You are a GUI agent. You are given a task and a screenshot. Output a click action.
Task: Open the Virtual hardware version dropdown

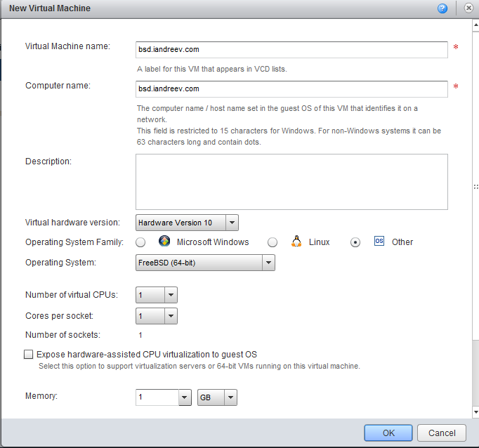(x=187, y=223)
